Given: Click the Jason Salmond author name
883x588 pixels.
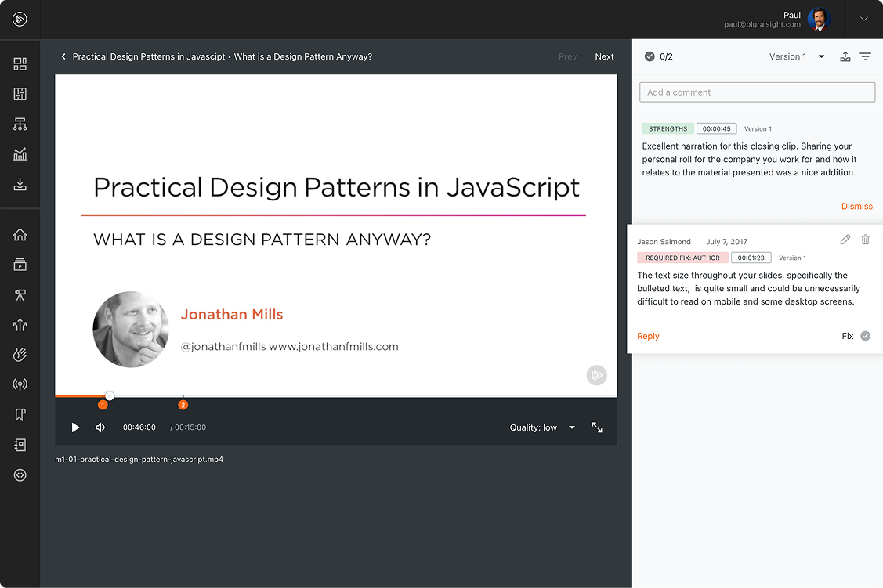Looking at the screenshot, I should (x=664, y=242).
